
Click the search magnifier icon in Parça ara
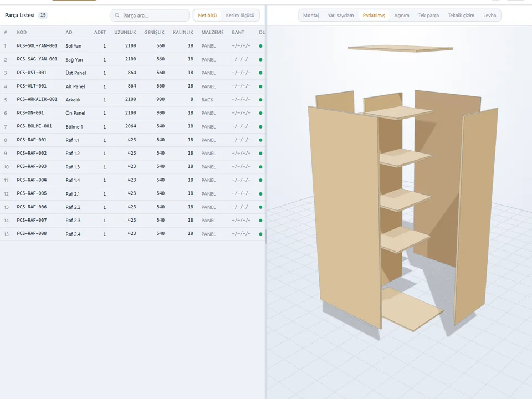117,16
